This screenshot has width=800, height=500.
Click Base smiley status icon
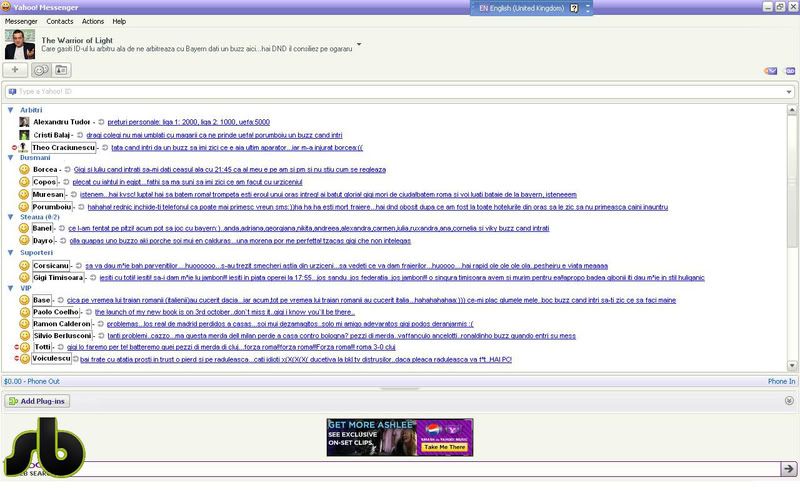24,299
